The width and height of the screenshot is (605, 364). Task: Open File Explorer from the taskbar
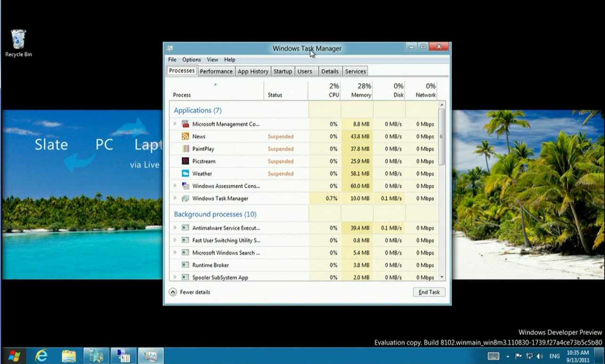69,356
